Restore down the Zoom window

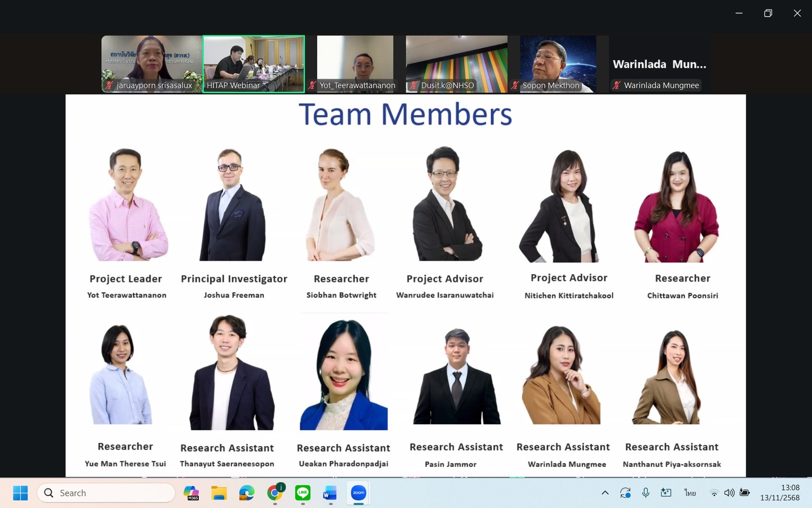768,14
